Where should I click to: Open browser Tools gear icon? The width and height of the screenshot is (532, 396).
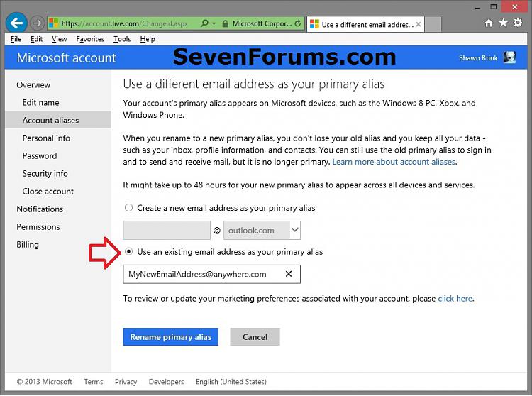point(518,23)
